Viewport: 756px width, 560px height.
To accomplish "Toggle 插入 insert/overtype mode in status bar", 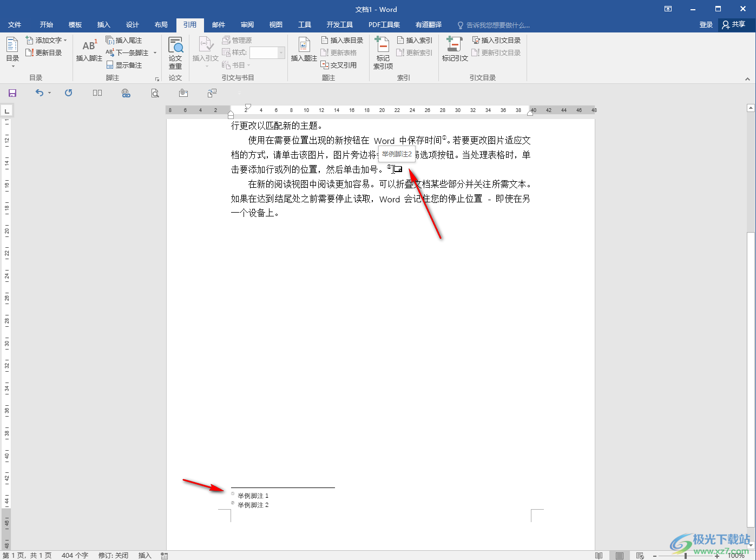I will [145, 556].
